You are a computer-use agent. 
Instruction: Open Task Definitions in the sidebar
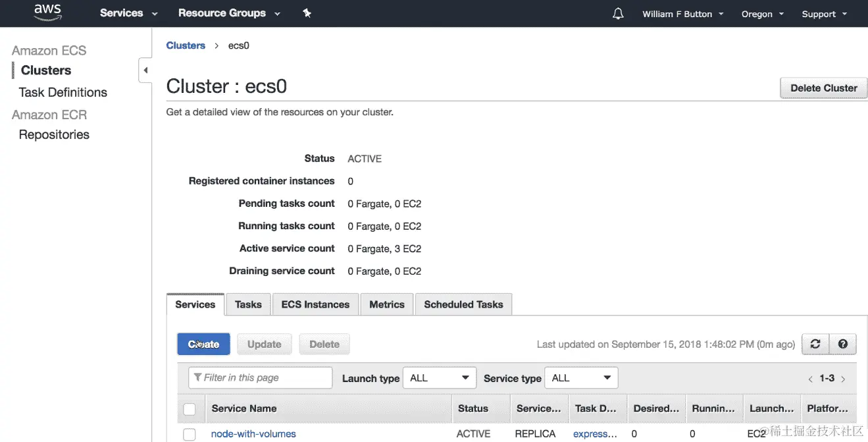[63, 92]
